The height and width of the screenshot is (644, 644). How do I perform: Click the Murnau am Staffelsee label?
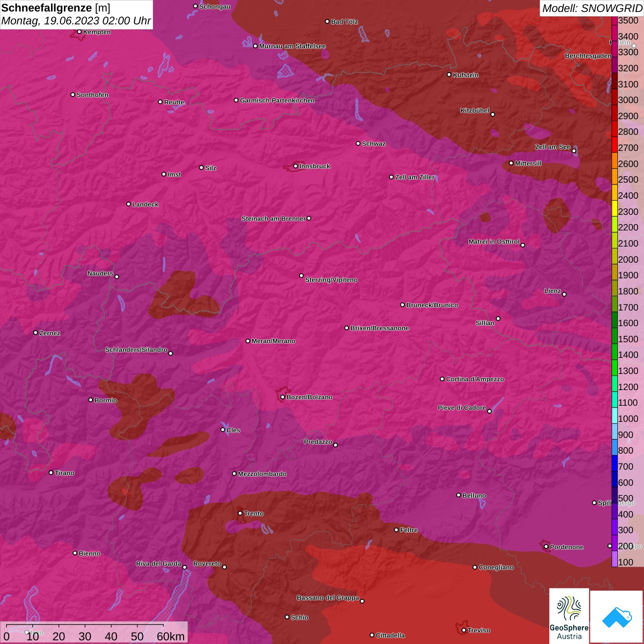tap(292, 46)
